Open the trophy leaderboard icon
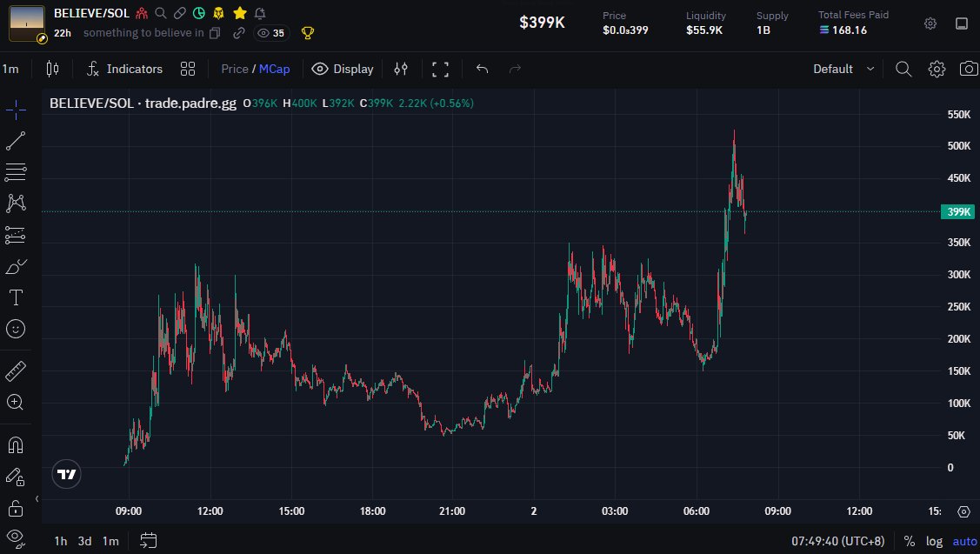Screen dimensions: 980x554 coord(308,32)
